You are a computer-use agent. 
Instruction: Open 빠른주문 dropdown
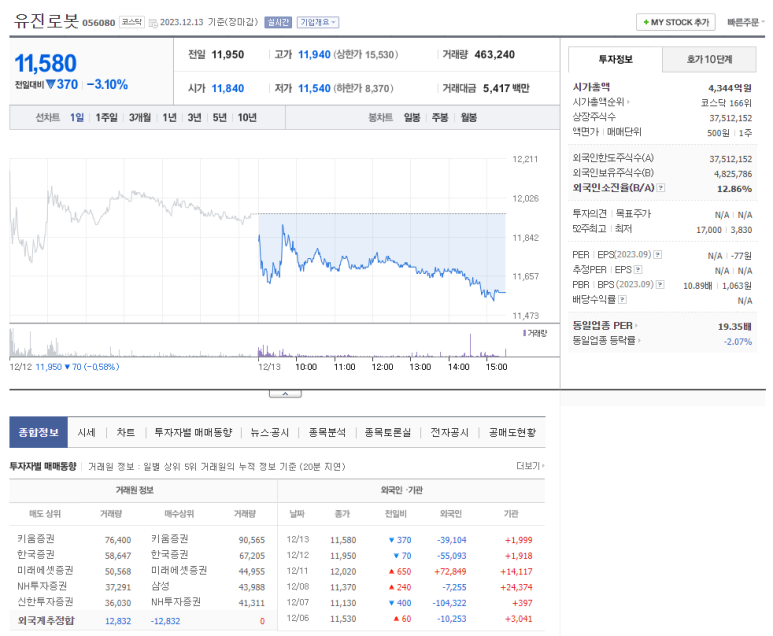click(x=746, y=22)
